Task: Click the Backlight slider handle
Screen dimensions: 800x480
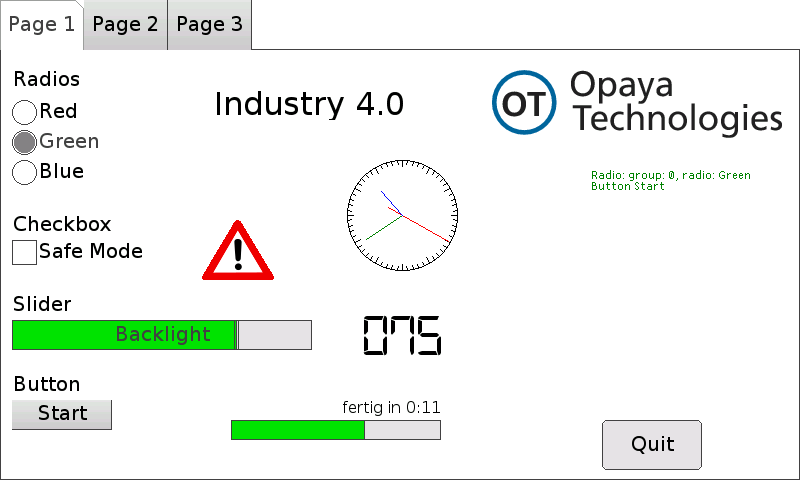Action: pos(236,335)
